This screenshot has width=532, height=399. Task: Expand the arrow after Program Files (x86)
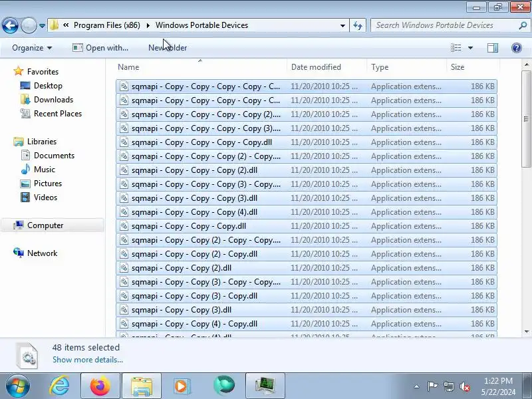click(148, 25)
